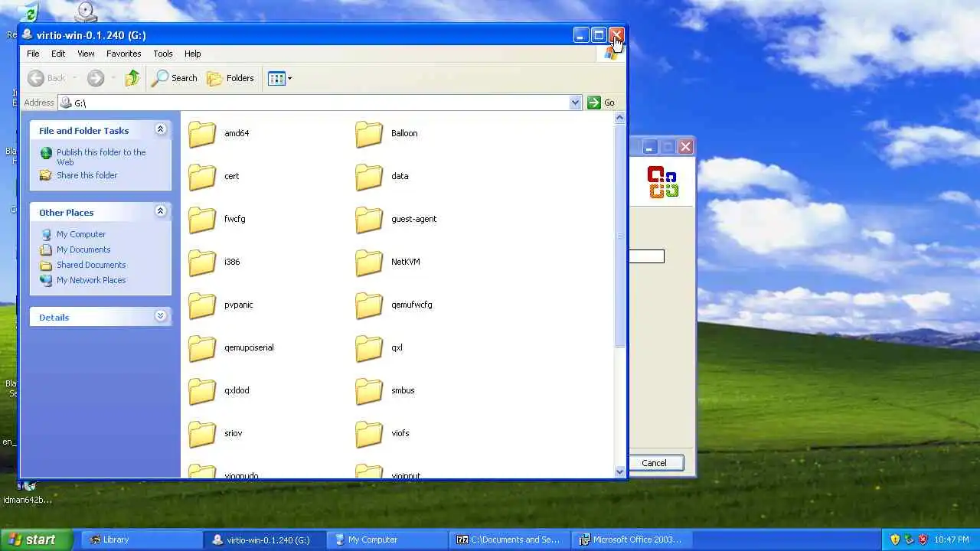
Task: Minimize the Office setup window
Action: 648,146
